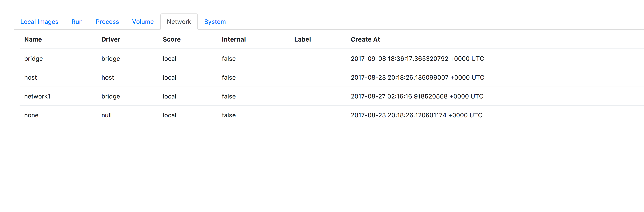Click the Score column header

pos(171,39)
